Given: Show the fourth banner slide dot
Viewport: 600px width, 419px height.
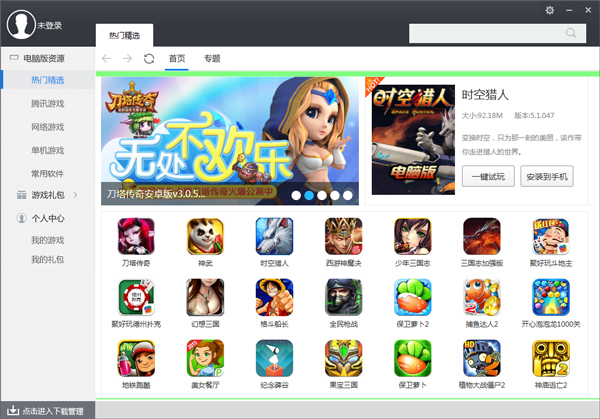Looking at the screenshot, I should click(335, 196).
